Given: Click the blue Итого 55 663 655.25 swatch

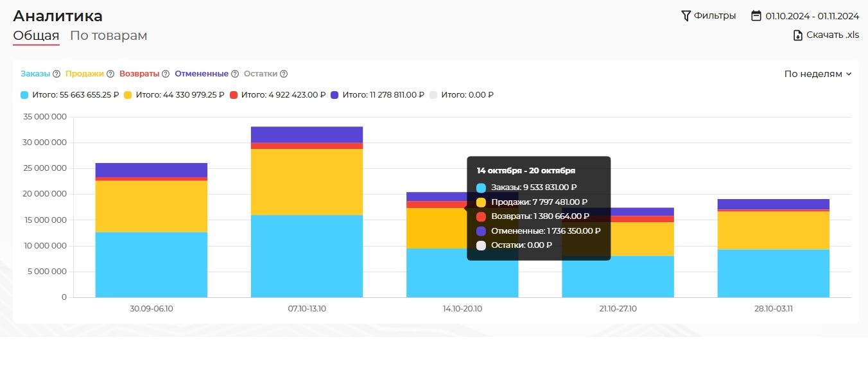Looking at the screenshot, I should tap(24, 95).
